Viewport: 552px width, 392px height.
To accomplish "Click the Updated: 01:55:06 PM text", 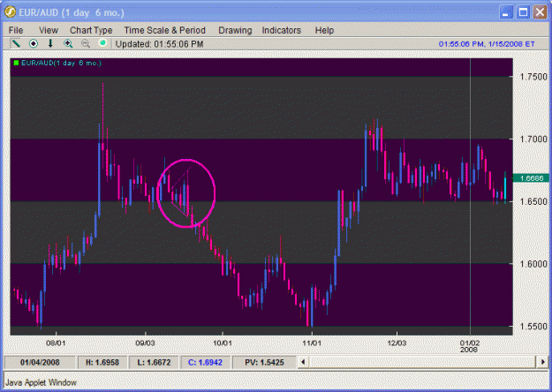I will pos(160,44).
